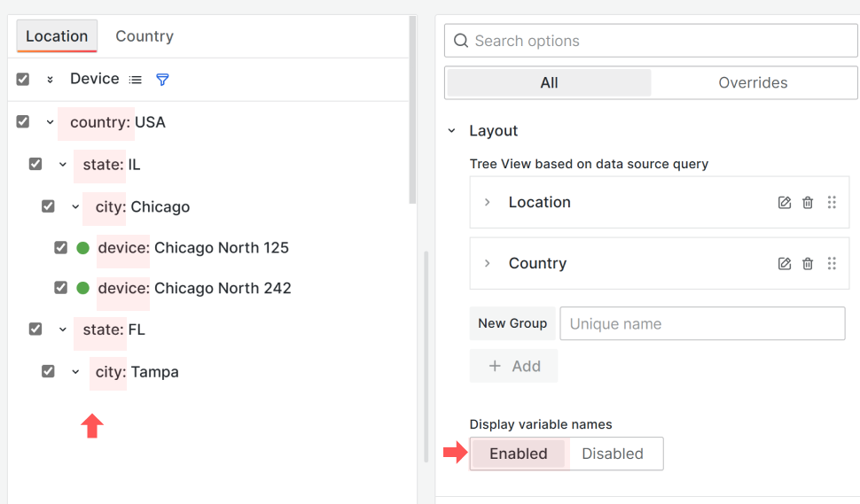Screen dimensions: 860x504
Task: Edit the Country group
Action: [784, 264]
